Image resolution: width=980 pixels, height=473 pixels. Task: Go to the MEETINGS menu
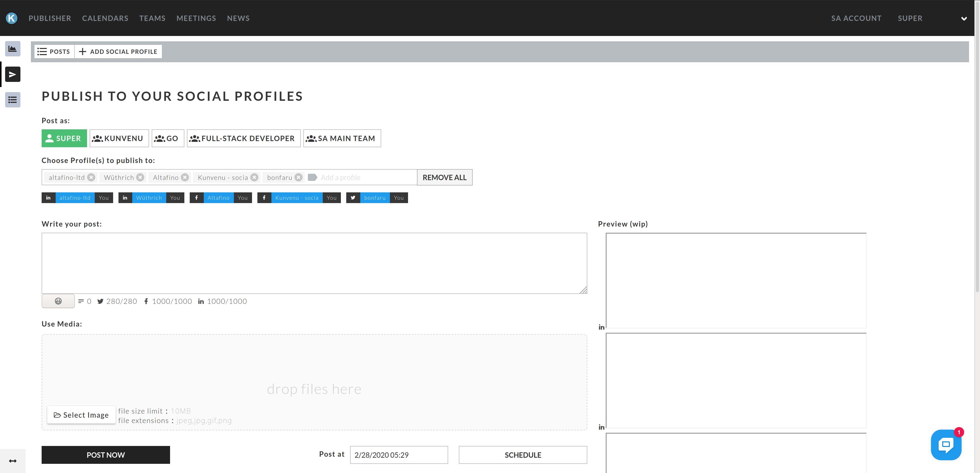click(x=196, y=18)
